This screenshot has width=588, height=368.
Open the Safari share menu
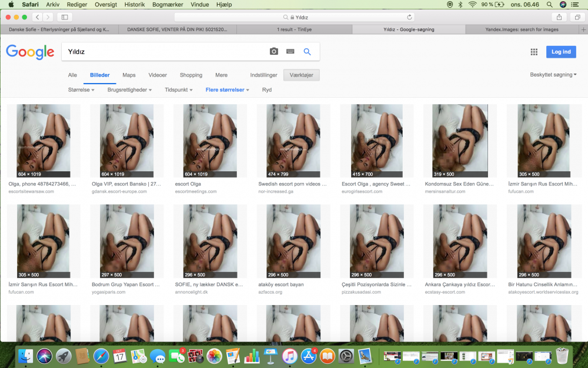point(559,17)
